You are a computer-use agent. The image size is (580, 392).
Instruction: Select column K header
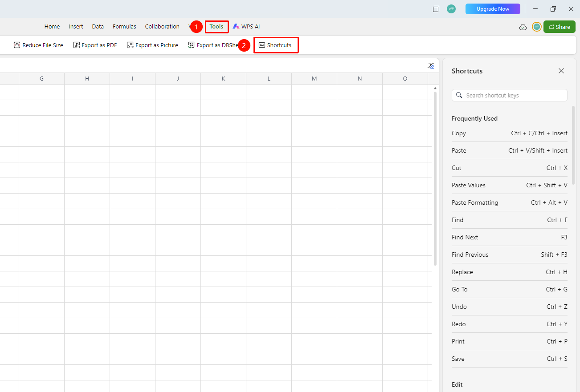point(223,79)
